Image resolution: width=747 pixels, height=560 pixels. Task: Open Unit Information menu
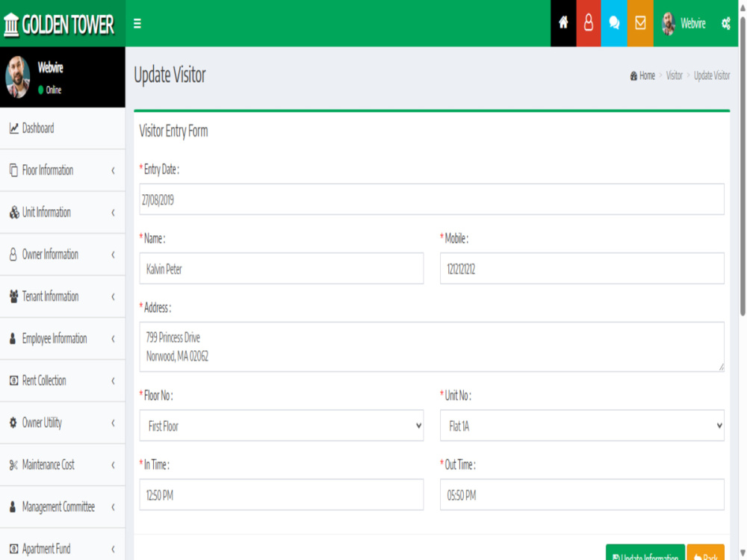(x=63, y=212)
